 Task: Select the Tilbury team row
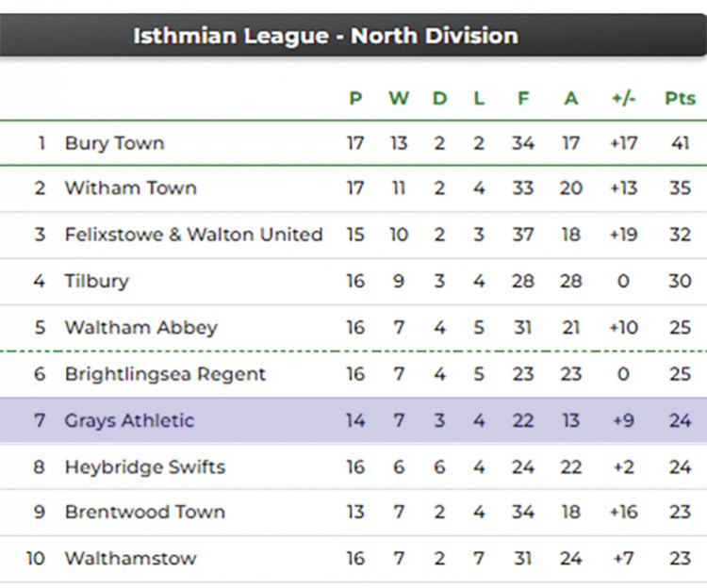(353, 281)
